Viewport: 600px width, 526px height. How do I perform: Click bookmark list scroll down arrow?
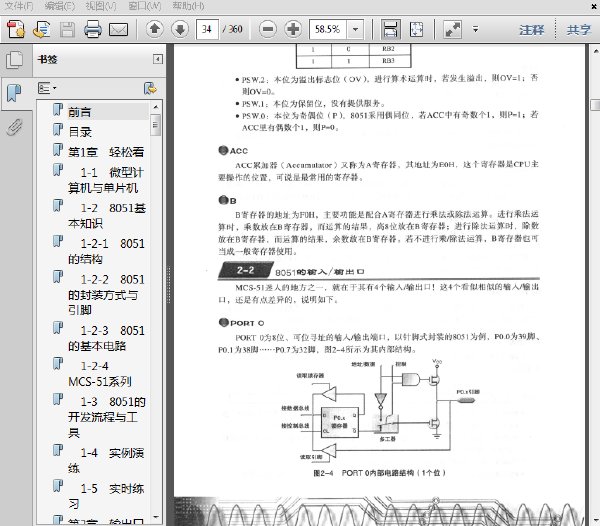click(x=155, y=517)
